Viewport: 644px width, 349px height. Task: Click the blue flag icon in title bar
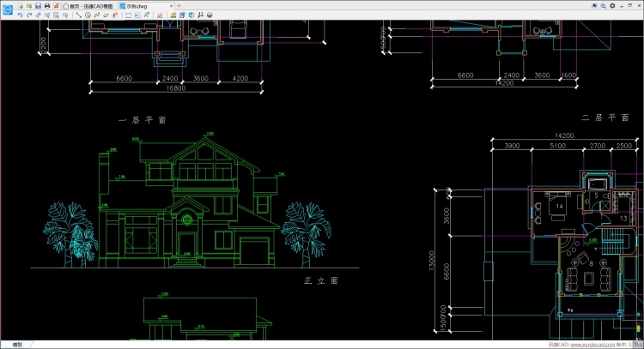click(594, 6)
